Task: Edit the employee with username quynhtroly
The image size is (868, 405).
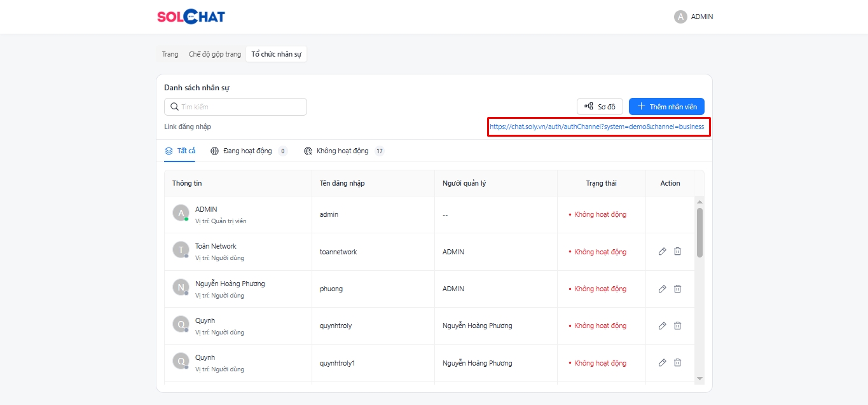Action: pos(662,326)
